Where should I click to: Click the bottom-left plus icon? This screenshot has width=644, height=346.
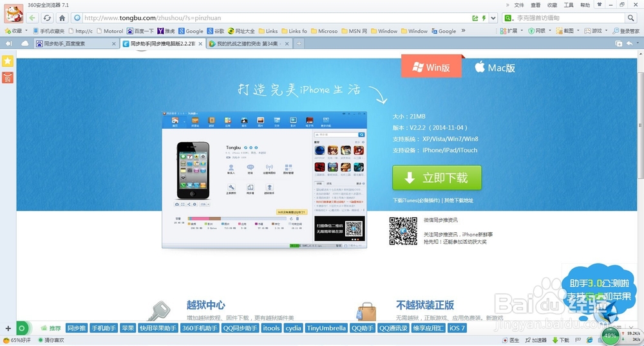8,329
